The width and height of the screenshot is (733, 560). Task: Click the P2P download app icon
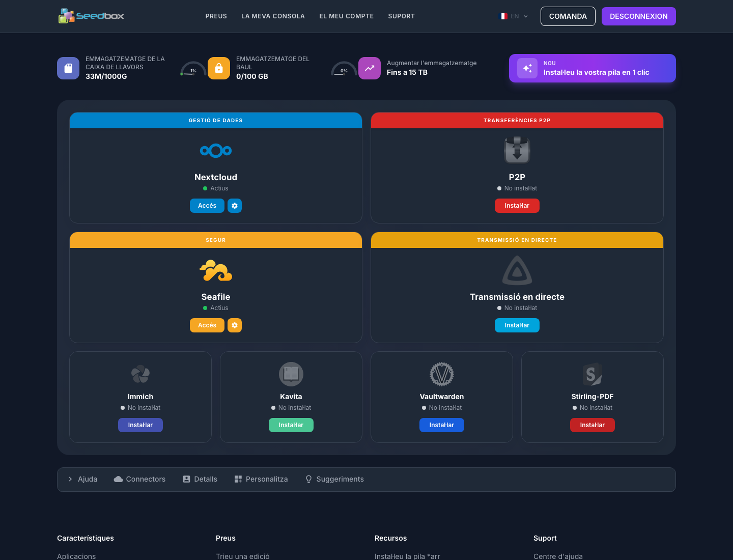(x=517, y=150)
